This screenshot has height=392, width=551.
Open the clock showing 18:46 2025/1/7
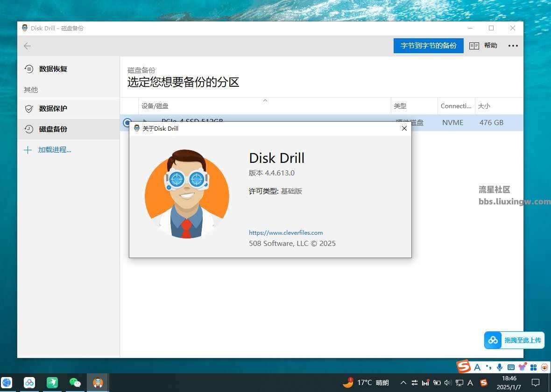(x=509, y=383)
